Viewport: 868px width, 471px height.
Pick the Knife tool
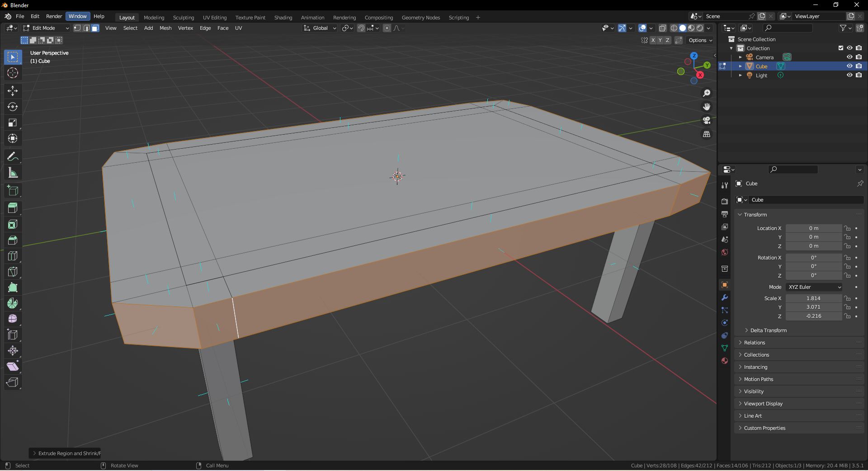[x=13, y=272]
